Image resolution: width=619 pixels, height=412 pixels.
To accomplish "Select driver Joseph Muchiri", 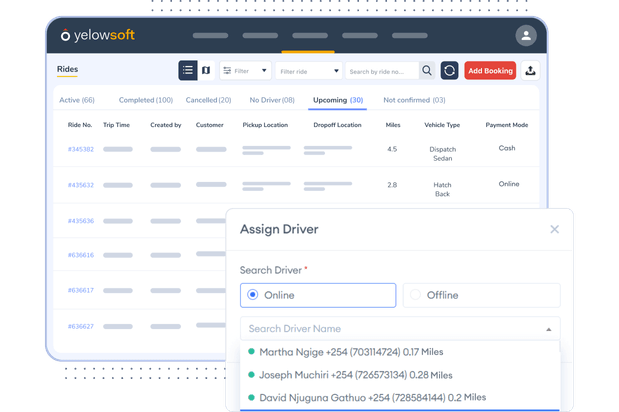I will [355, 375].
